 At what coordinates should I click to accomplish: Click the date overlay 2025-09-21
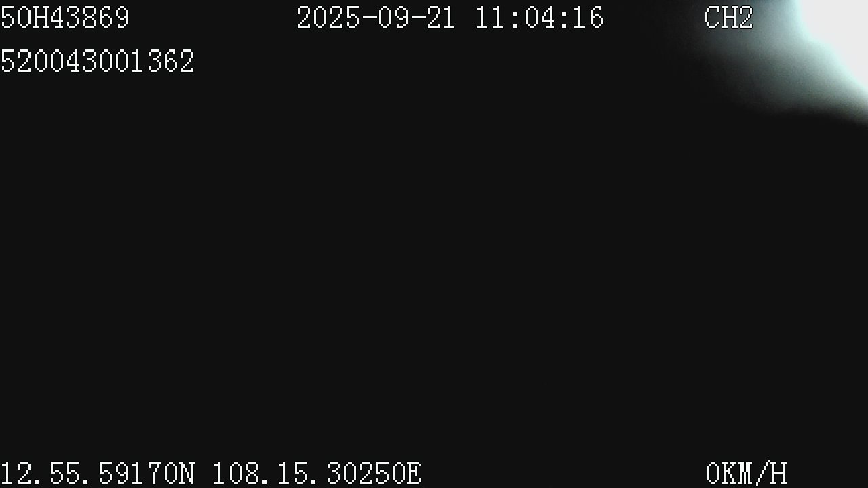click(x=376, y=18)
